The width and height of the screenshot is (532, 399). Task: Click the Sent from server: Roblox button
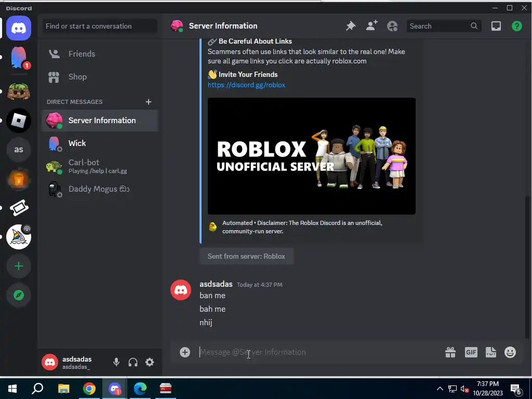246,256
